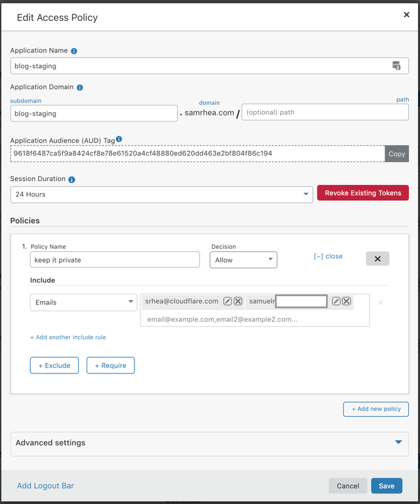Delete the keep it private policy

[x=377, y=259]
